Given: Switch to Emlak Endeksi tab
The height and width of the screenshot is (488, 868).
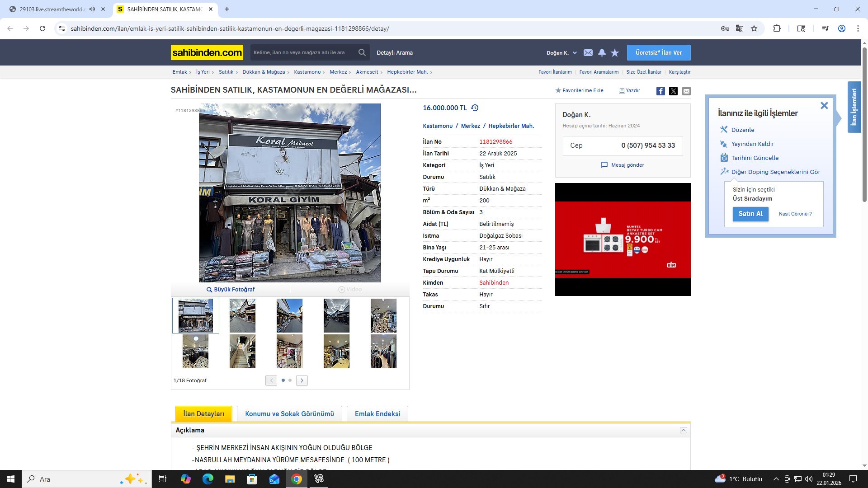Looking at the screenshot, I should click(x=377, y=414).
